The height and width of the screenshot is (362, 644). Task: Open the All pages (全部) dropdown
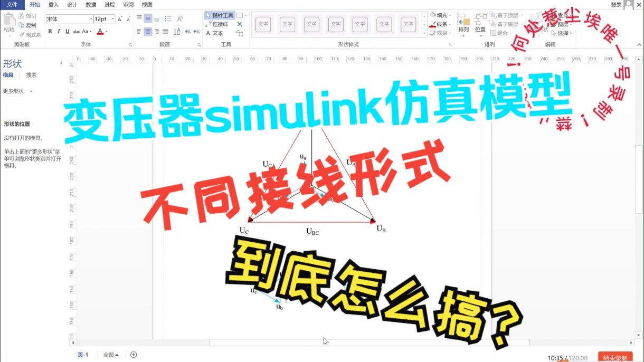point(111,355)
